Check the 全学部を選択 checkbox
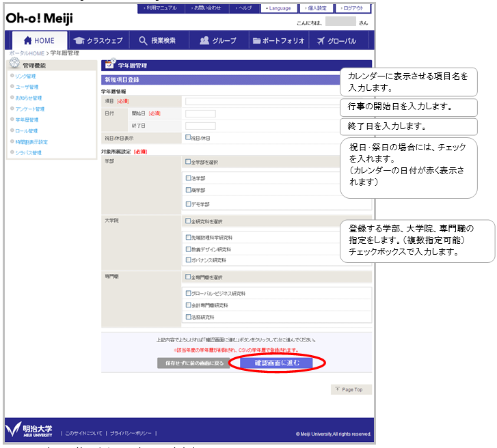The image size is (497, 448). [x=188, y=161]
